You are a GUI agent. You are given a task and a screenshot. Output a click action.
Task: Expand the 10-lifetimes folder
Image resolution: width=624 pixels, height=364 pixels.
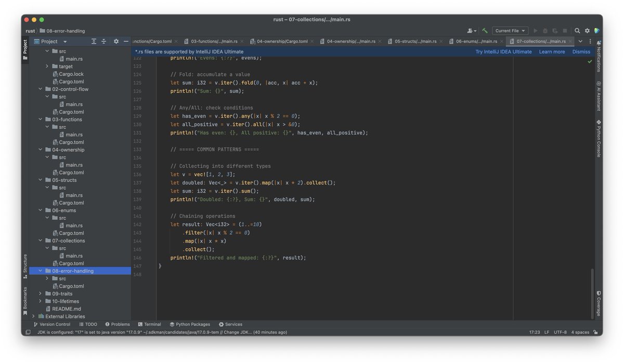pos(41,301)
